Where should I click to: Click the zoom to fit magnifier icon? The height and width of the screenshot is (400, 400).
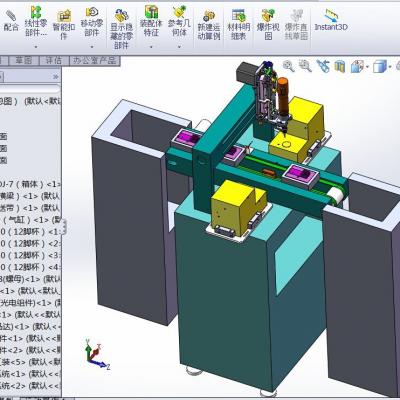pyautogui.click(x=288, y=66)
